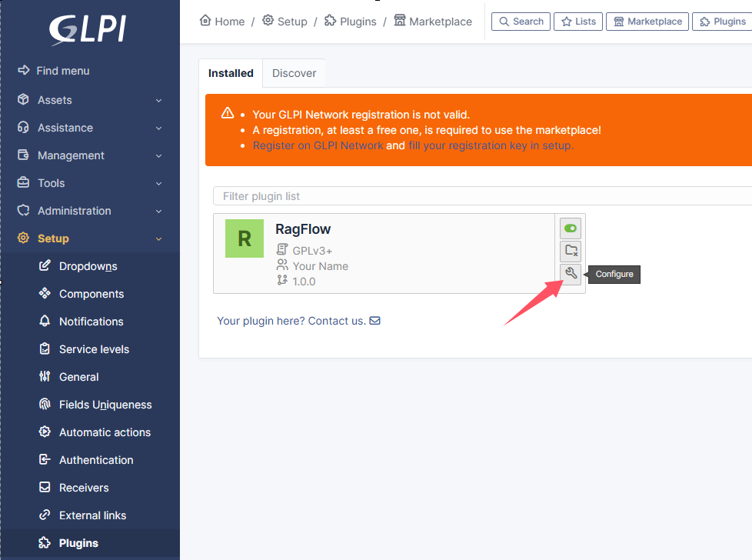752x560 pixels.
Task: Open the Your plugin here? Contact us link
Action: 298,321
